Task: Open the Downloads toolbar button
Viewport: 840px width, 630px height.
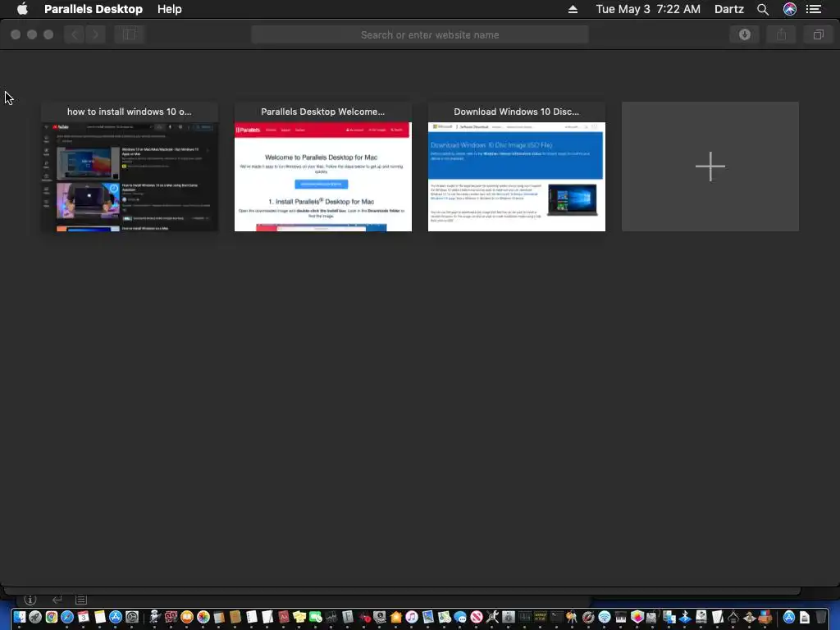Action: tap(744, 34)
